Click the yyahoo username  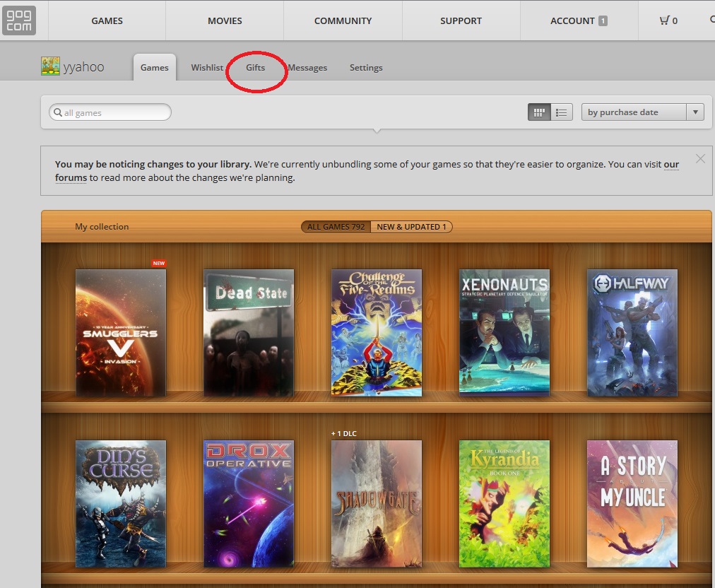pos(84,67)
